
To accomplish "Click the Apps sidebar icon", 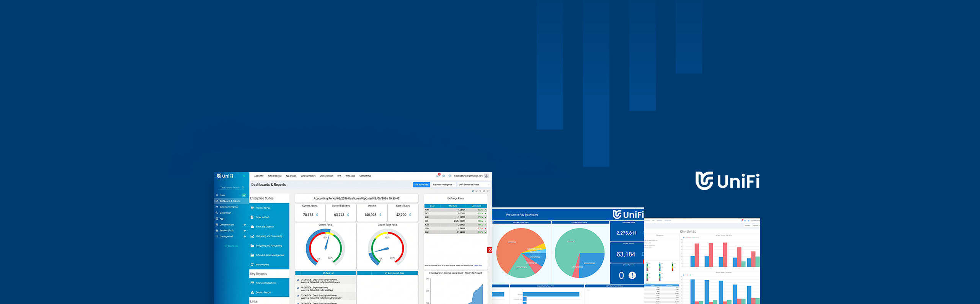I will click(x=217, y=219).
